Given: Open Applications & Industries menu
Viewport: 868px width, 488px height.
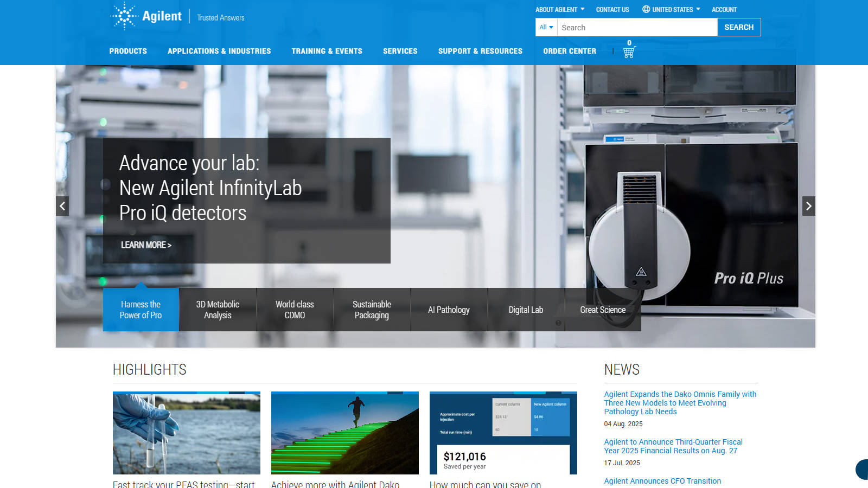Looking at the screenshot, I should [219, 51].
